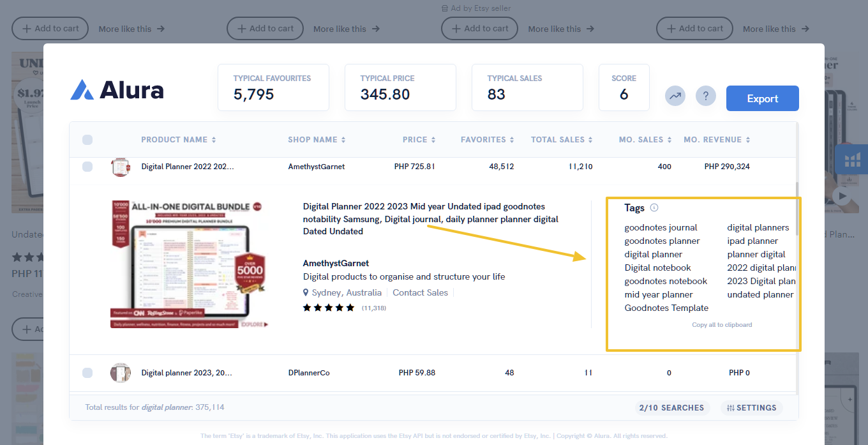The image size is (868, 445).
Task: Click the Typical Favourites 5,795 card
Action: (x=273, y=87)
